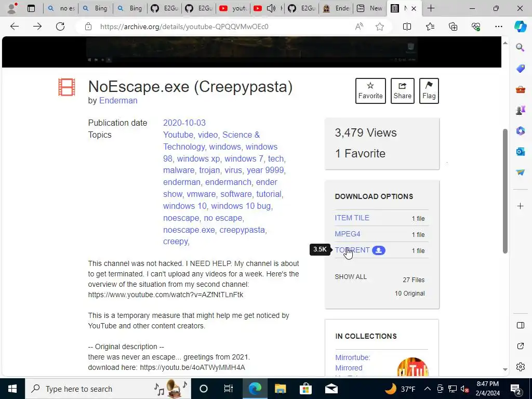This screenshot has width=532, height=399.
Task: Open sidebar Games chess icon
Action: click(x=520, y=110)
